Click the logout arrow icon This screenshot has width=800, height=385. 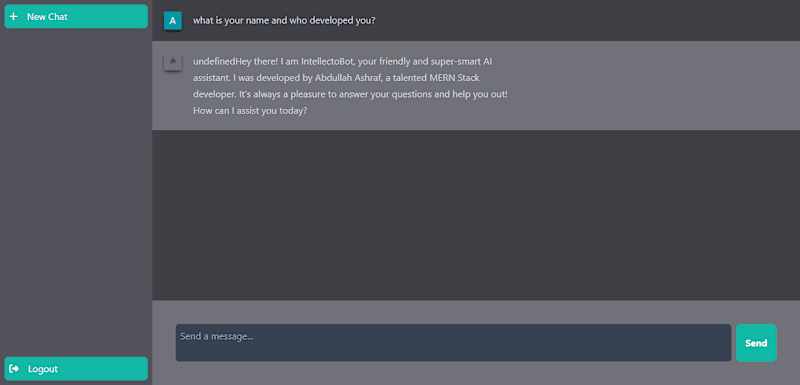14,369
